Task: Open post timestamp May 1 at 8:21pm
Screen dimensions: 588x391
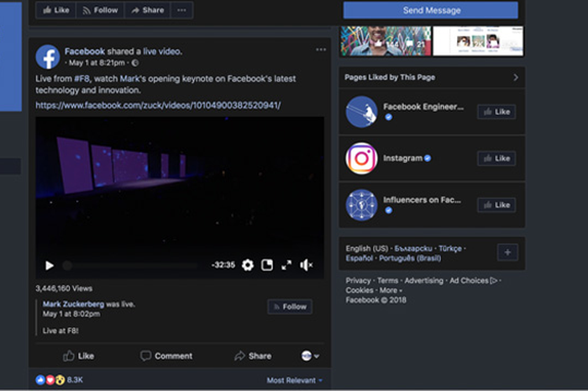Action: point(97,63)
